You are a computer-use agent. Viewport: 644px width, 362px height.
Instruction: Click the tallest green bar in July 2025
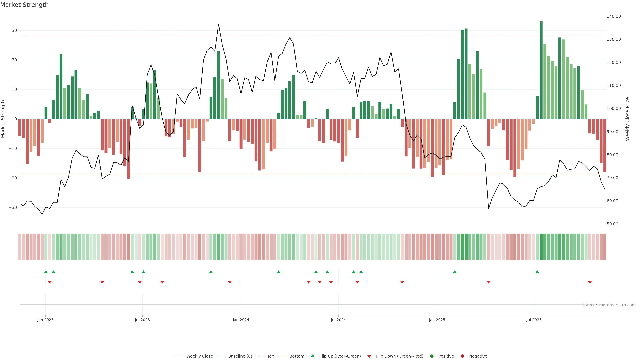[x=541, y=70]
